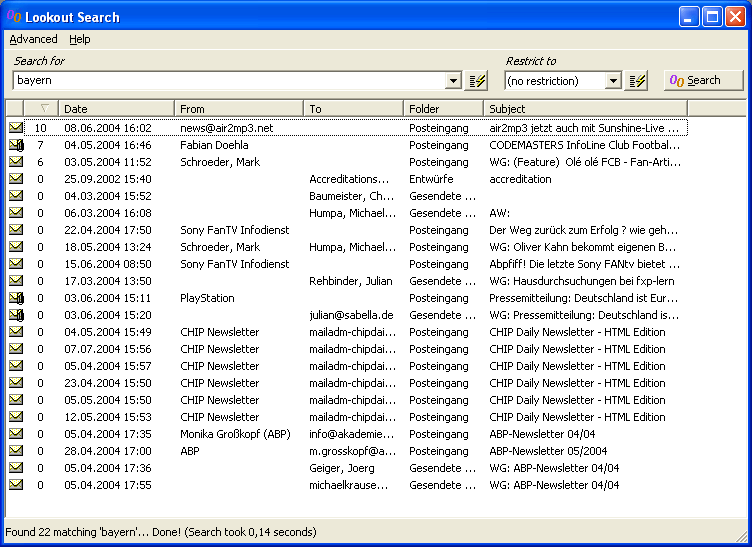
Task: Click envelope icon of accreditation draft row
Action: tap(16, 179)
